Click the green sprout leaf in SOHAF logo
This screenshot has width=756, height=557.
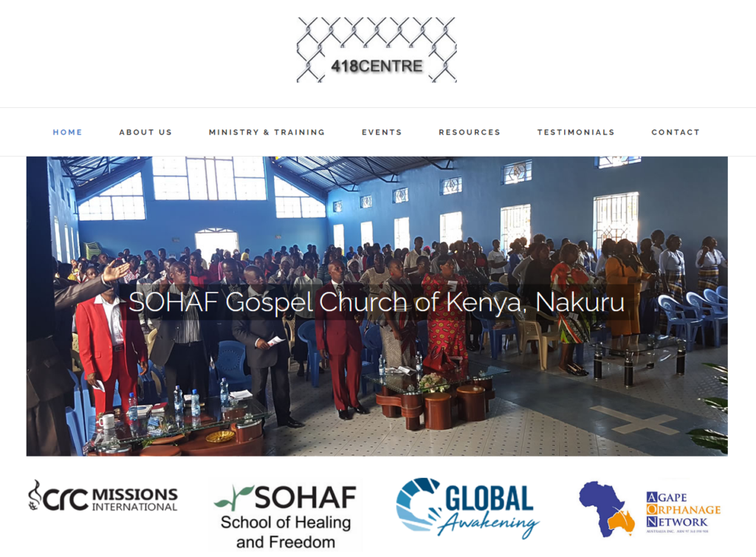coord(234,498)
